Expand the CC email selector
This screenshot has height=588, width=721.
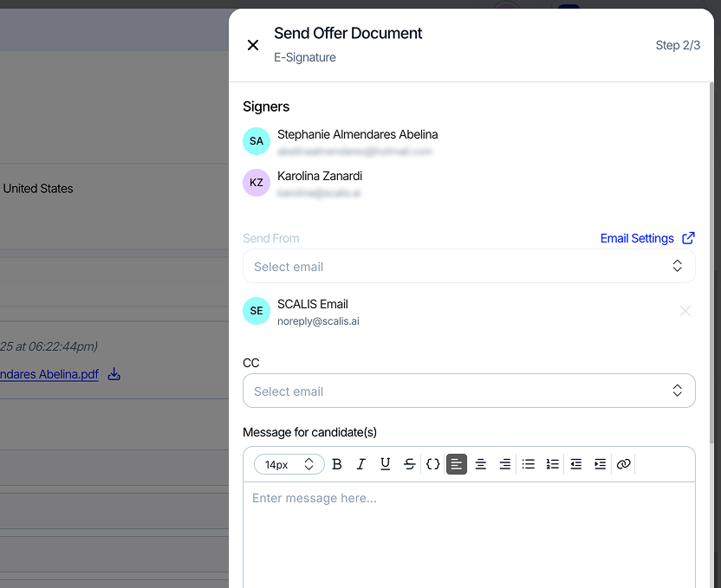469,391
